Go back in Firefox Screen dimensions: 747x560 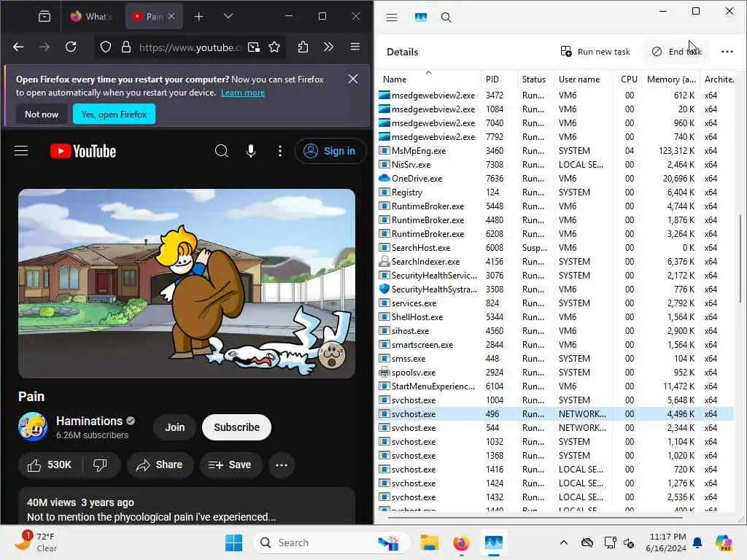click(18, 47)
